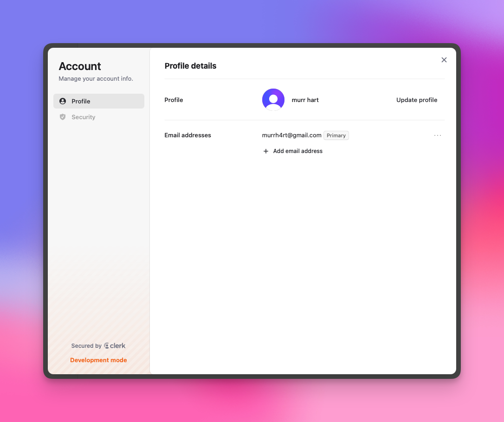
Task: Click the murr hart name text
Action: [305, 100]
